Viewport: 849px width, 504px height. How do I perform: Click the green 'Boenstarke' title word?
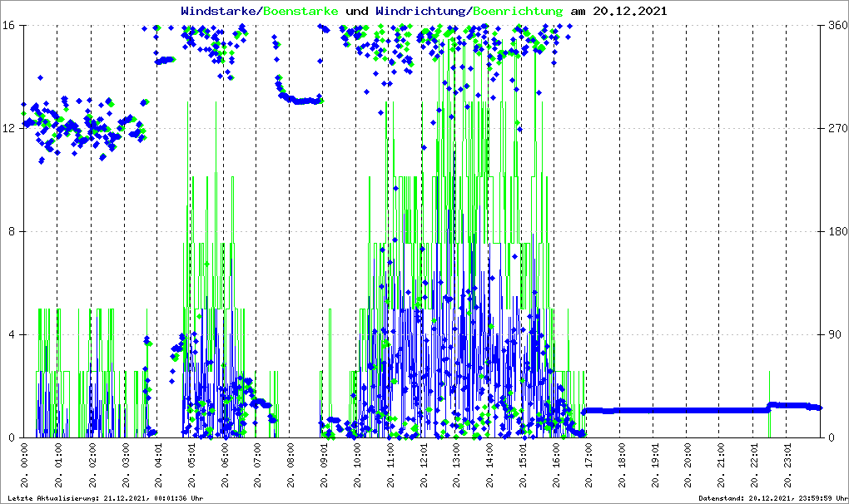point(300,11)
